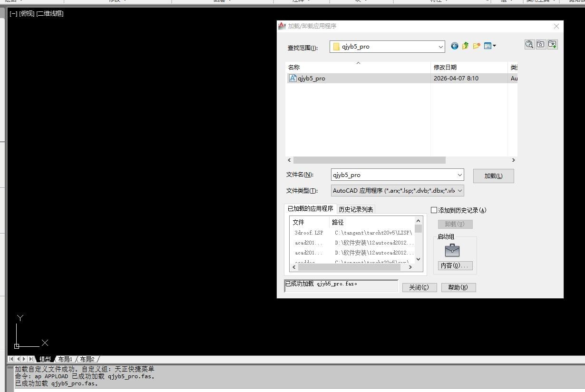
Task: Expand the 查找范围 folder dropdown
Action: 441,47
